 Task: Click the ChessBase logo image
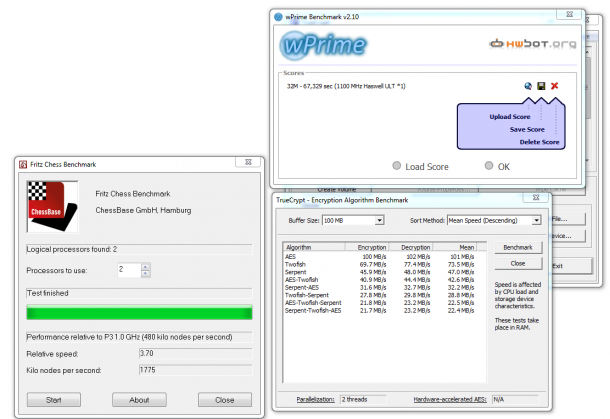click(53, 207)
